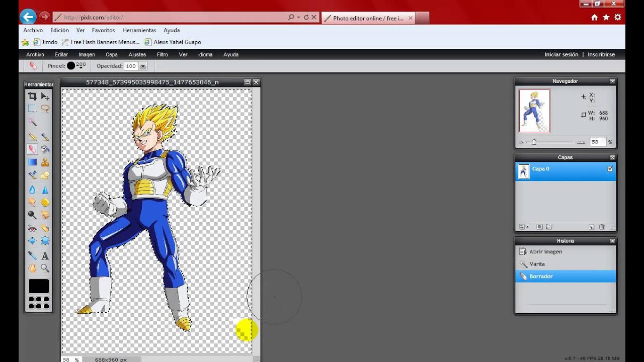Select the Type text tool
Image resolution: width=644 pixels, height=362 pixels.
[45, 255]
